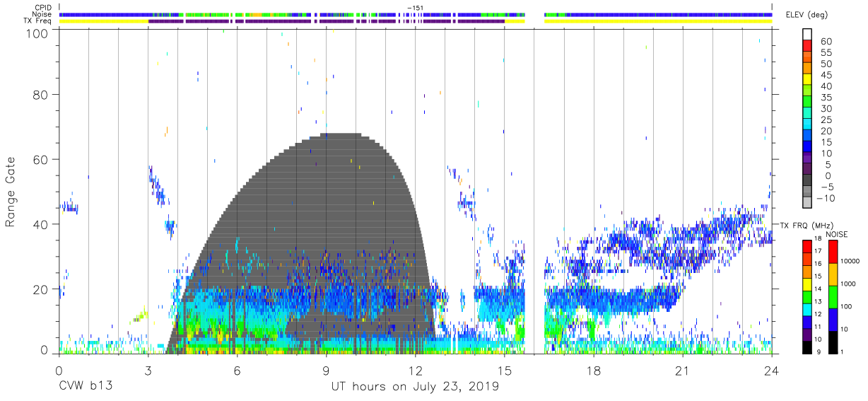Pick the white top segment of ELEV colorbar
Viewport: 868px width, 401px height.
pos(807,35)
